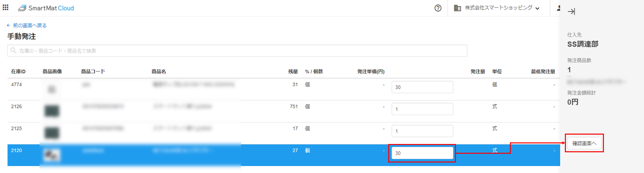
Task: Edit order quantity for stock 2126
Action: 422,109
